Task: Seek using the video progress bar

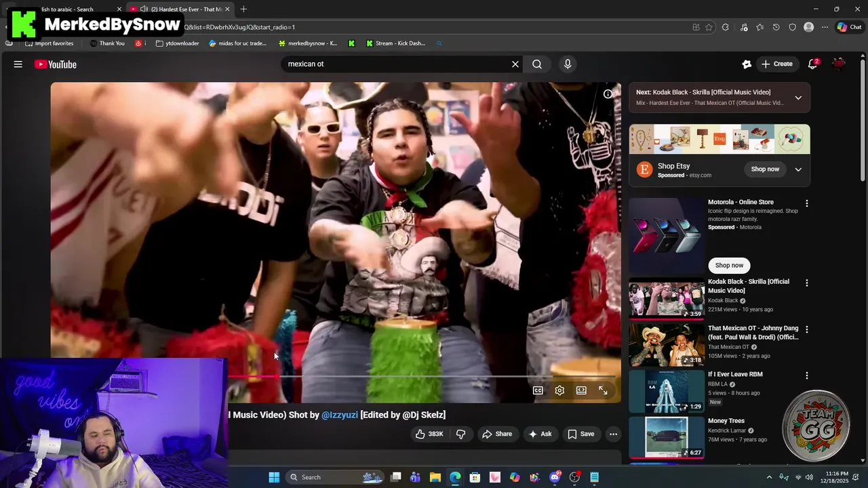Action: (420, 376)
